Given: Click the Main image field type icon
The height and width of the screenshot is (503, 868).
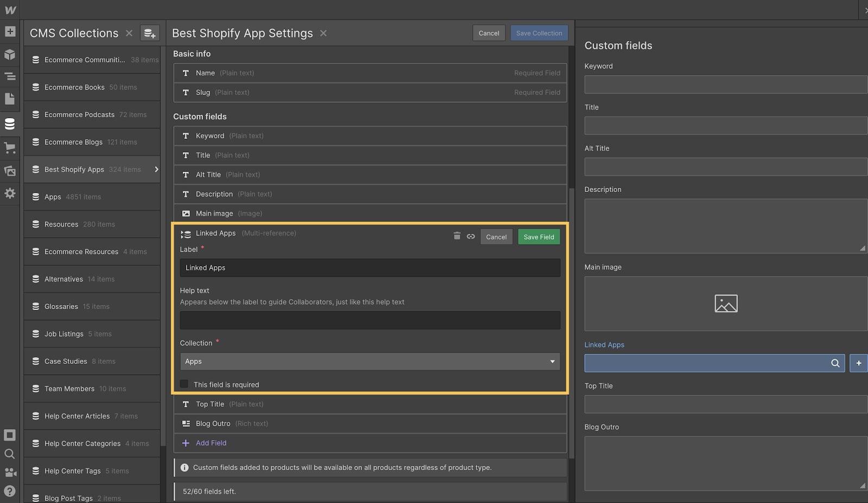Looking at the screenshot, I should pyautogui.click(x=186, y=214).
